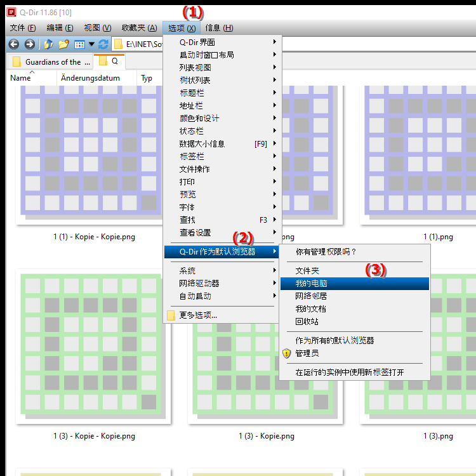Select Q-Dir 作为默认浏览器 menu entry

[221, 252]
